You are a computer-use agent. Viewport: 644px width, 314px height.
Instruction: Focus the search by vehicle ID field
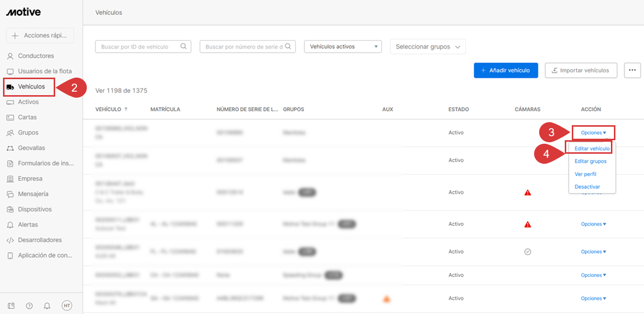click(143, 47)
